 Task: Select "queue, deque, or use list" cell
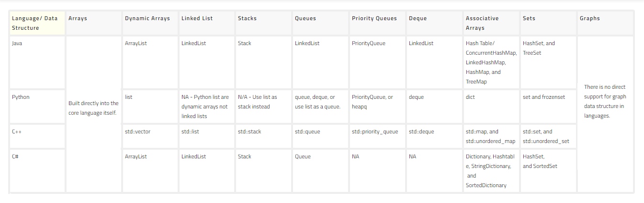click(317, 102)
